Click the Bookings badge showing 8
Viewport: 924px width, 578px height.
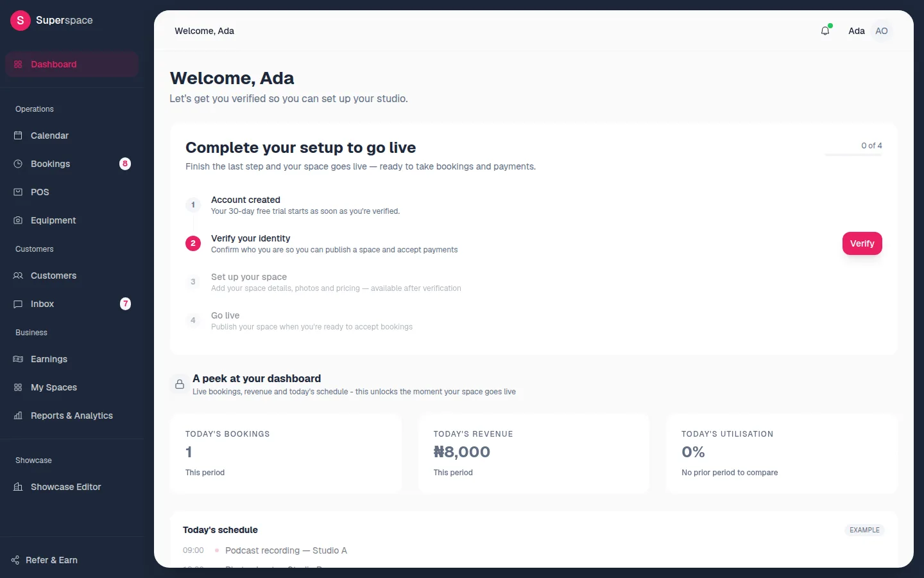click(x=125, y=164)
